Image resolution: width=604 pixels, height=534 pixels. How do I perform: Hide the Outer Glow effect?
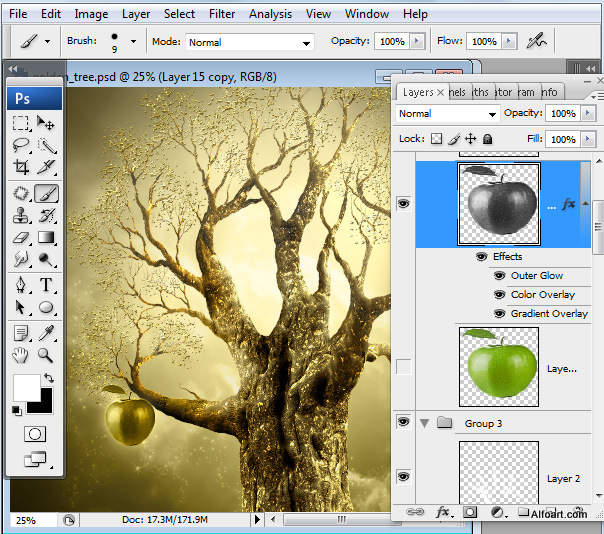pos(499,276)
